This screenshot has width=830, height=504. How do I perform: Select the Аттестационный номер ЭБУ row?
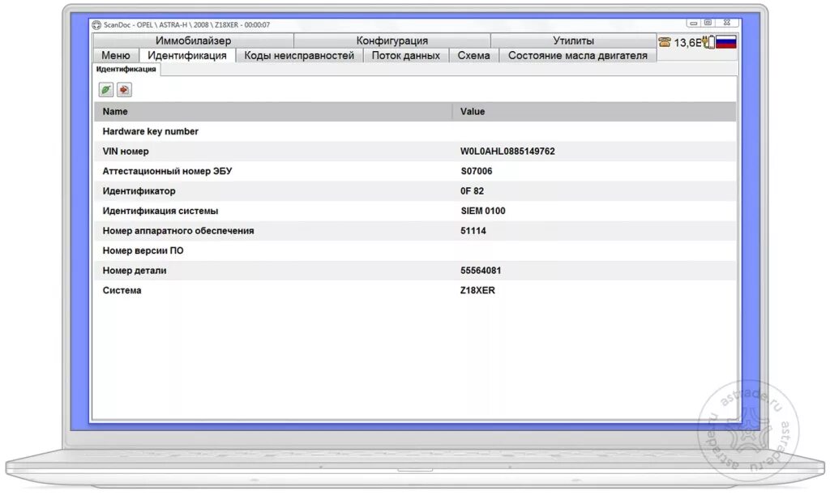click(x=415, y=171)
